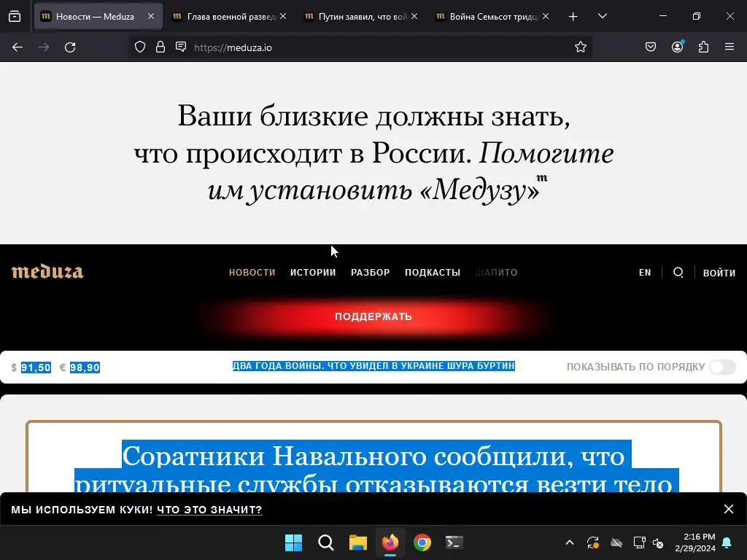
Task: Close the Новости — Meduza tab
Action: [x=151, y=17]
